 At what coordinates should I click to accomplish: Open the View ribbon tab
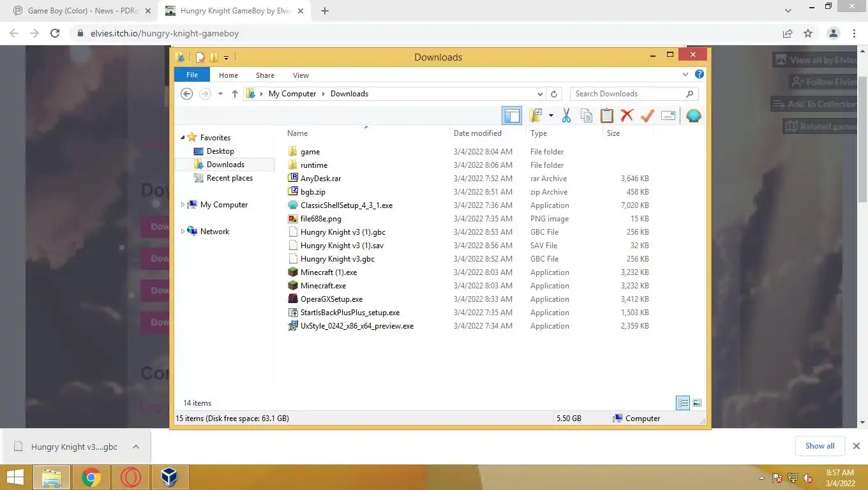point(301,75)
